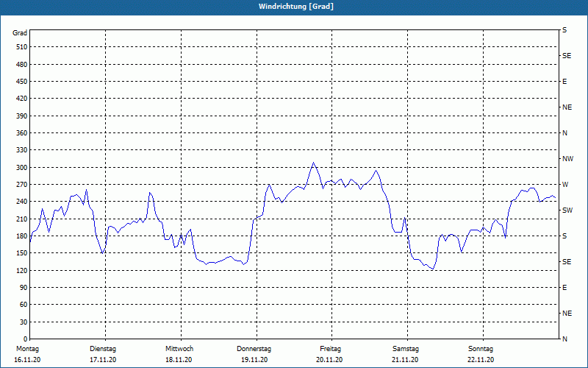Click the date 17.11.20
This screenshot has height=368, width=588.
coord(103,360)
